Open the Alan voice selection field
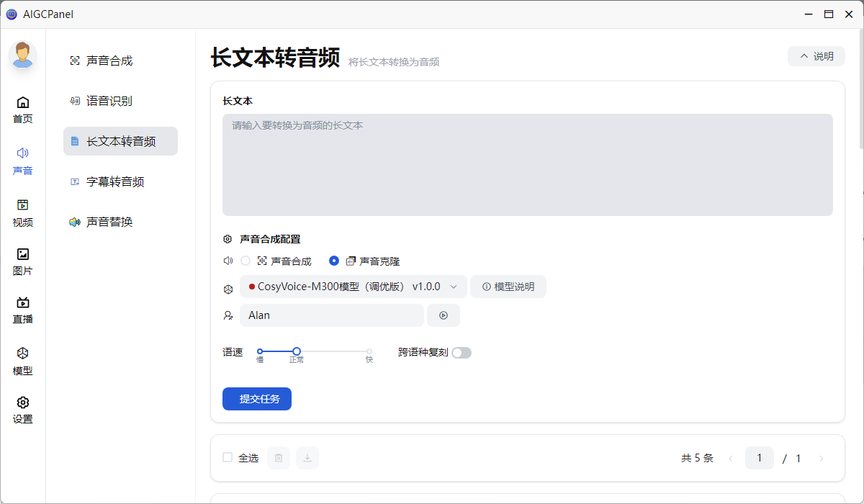This screenshot has width=864, height=504. coord(331,315)
